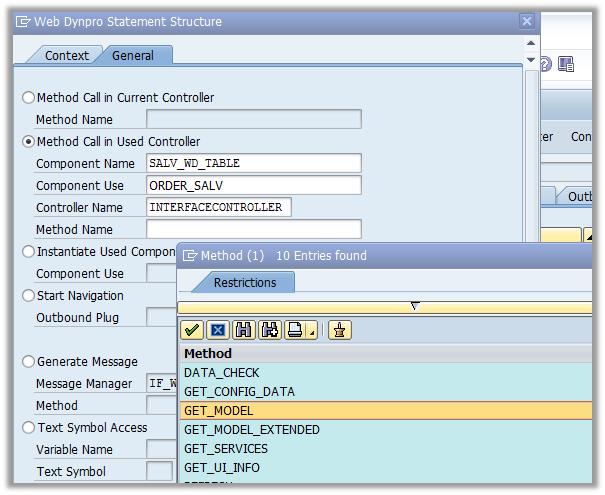Switch to the General tab
The height and width of the screenshot is (495, 605).
[x=133, y=56]
